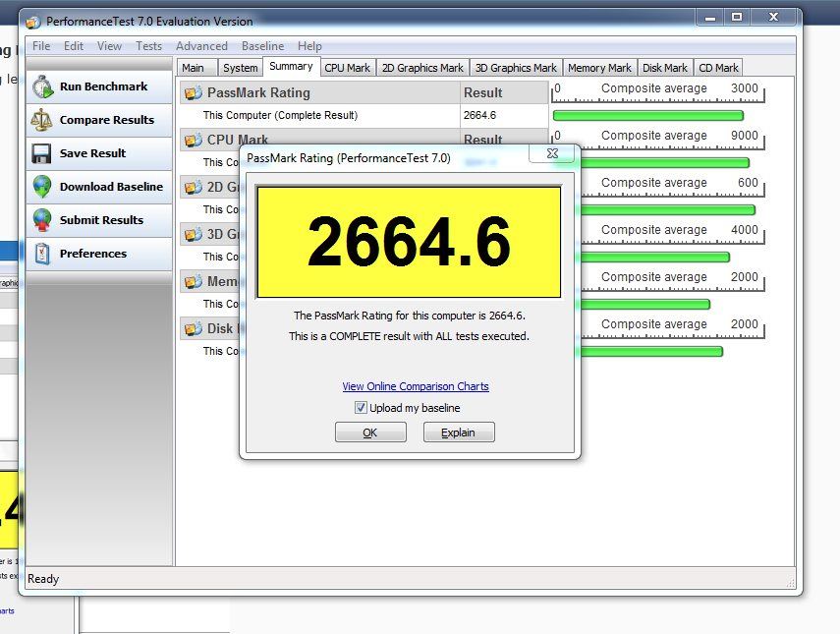Click the Memory Mark green result bar
The height and width of the screenshot is (634, 840).
pyautogui.click(x=645, y=305)
